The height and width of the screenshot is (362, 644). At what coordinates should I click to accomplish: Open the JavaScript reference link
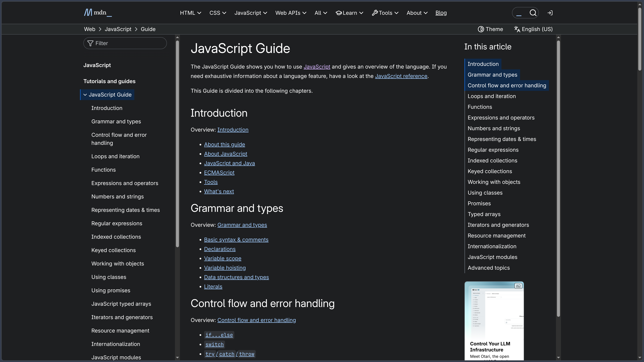[401, 76]
